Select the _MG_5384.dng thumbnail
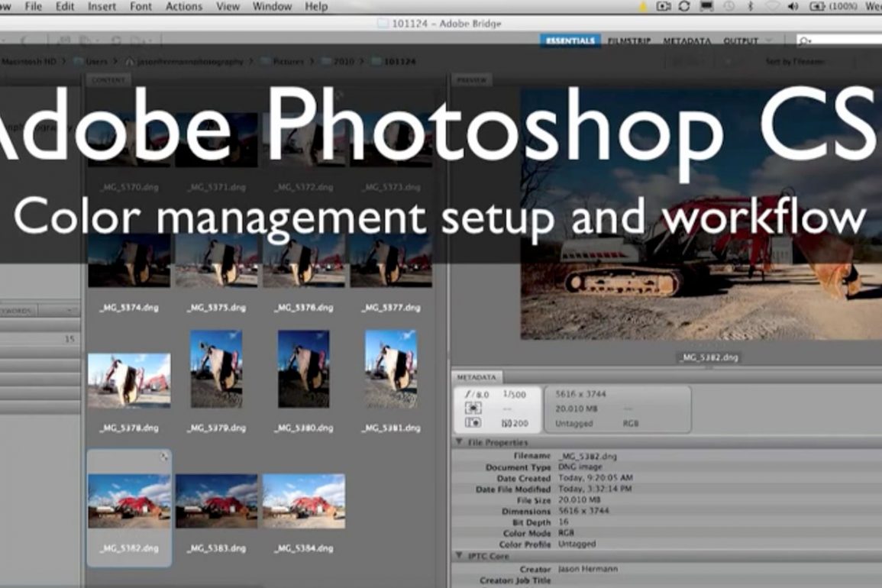 (x=304, y=501)
